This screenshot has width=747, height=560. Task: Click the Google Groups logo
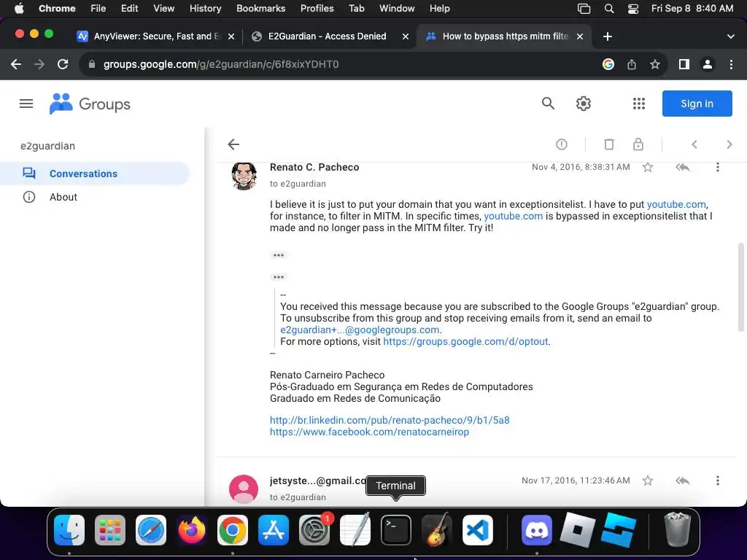90,104
